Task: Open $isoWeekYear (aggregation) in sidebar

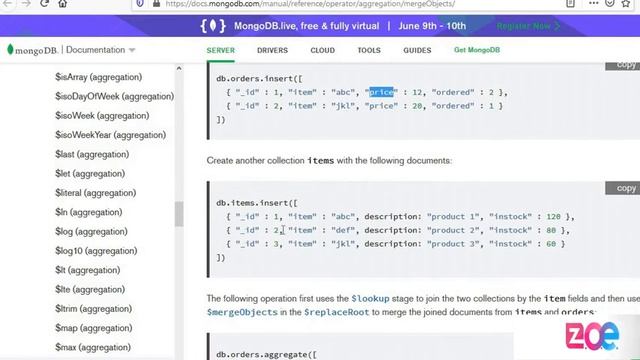Action: click(110, 135)
